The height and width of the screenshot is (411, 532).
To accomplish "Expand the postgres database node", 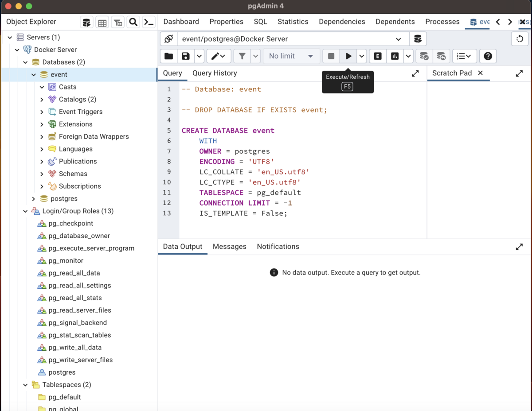I will [x=34, y=199].
